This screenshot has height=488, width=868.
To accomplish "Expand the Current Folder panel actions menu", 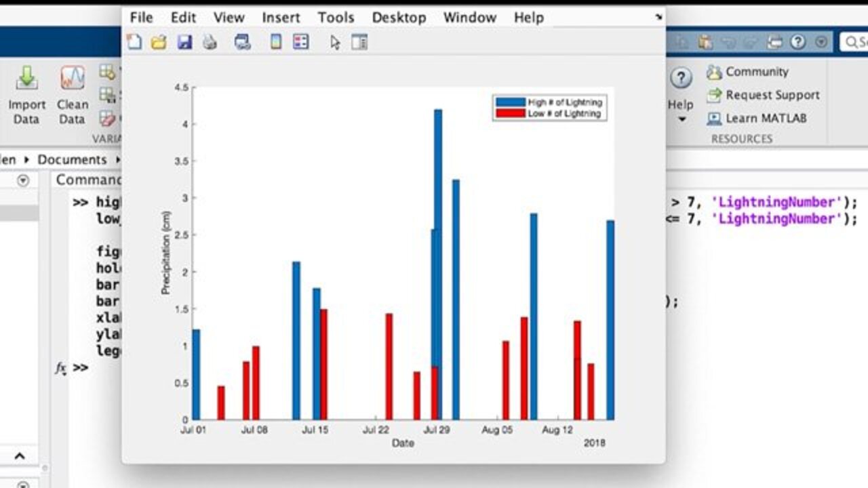I will point(23,180).
